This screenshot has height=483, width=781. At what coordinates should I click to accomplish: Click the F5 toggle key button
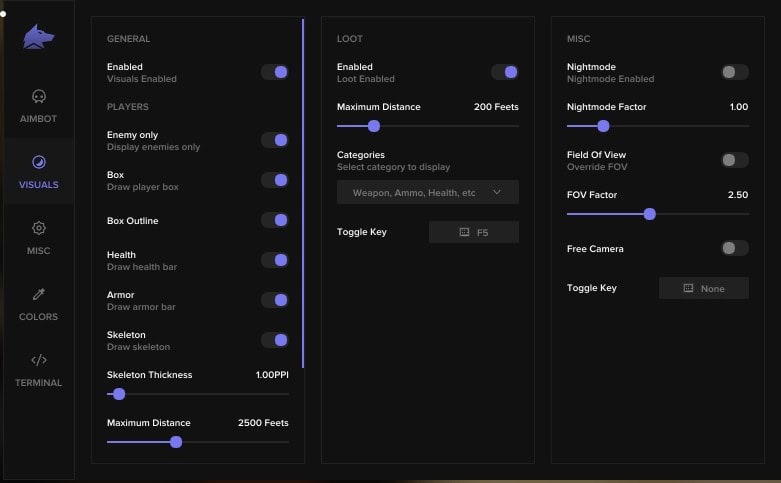click(x=474, y=232)
